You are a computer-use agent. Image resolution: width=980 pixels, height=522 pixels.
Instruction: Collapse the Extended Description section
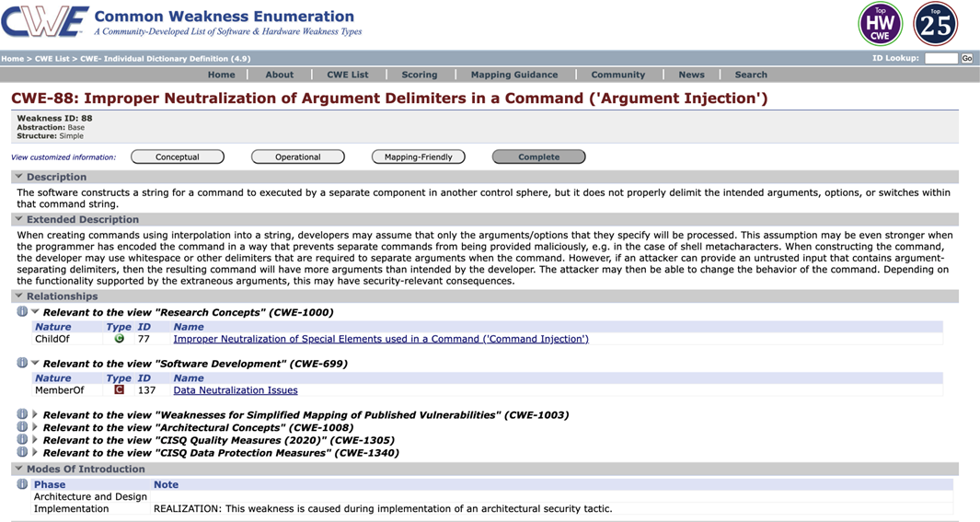18,219
